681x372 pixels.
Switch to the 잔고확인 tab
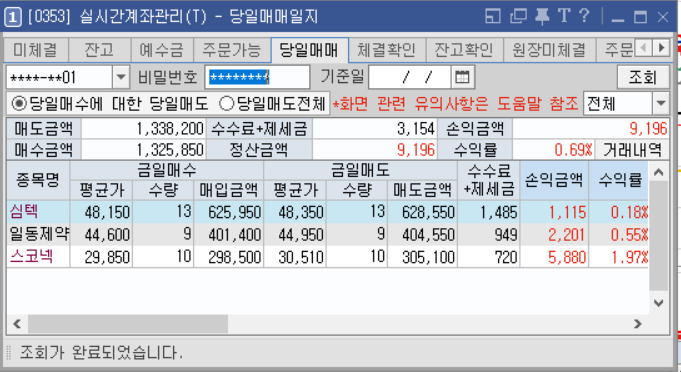click(x=464, y=50)
